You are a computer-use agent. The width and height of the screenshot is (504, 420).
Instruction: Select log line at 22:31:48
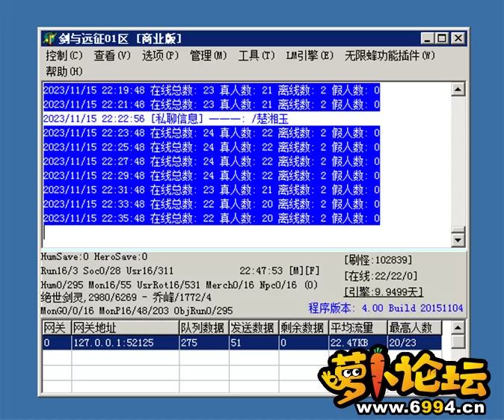212,190
